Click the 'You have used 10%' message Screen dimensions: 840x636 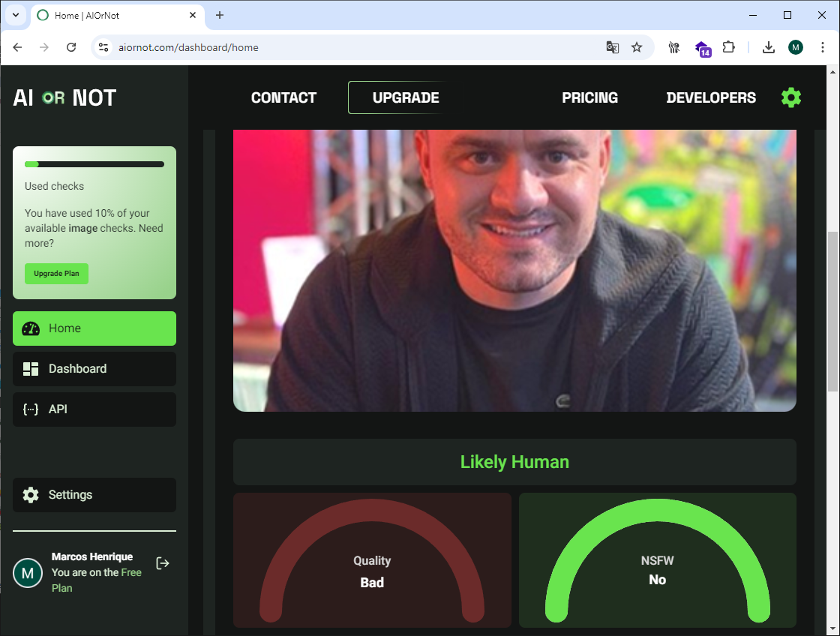[x=94, y=228]
